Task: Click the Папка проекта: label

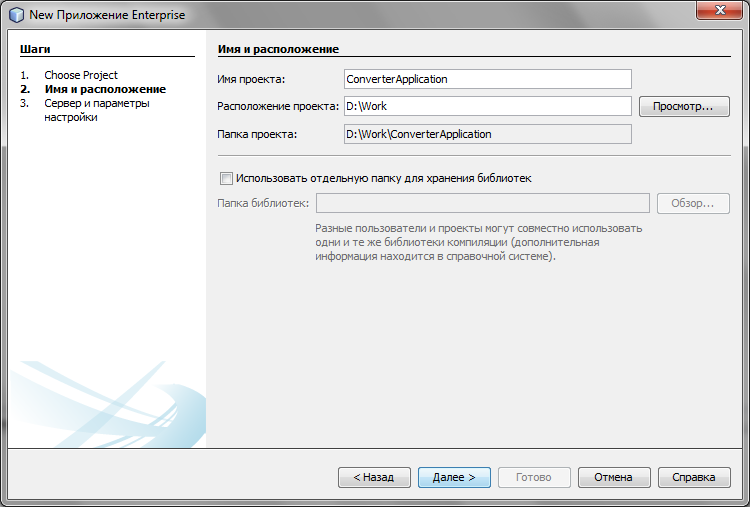Action: (257, 134)
